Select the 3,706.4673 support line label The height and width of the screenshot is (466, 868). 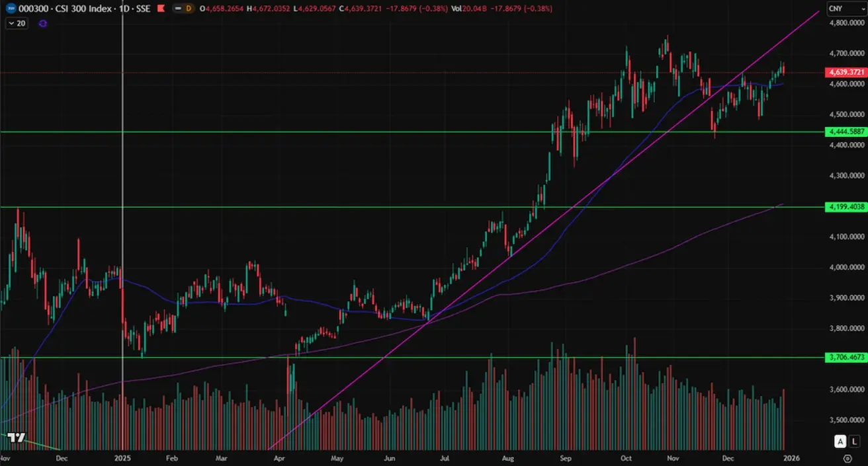tap(846, 358)
